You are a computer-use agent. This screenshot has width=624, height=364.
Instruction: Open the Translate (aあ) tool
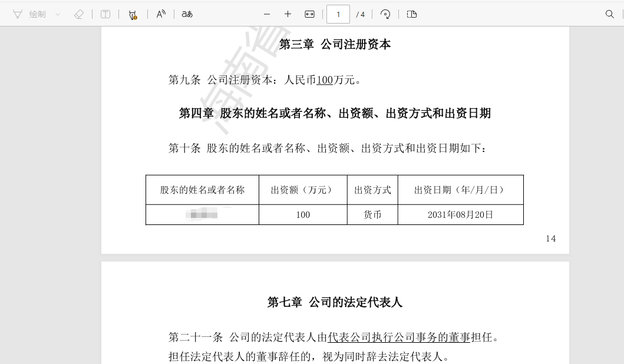pos(187,14)
